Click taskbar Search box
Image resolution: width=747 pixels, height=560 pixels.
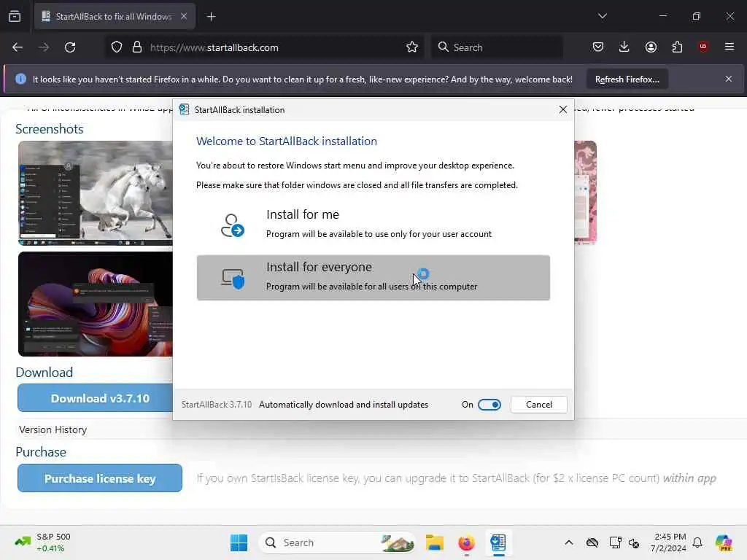coord(337,542)
